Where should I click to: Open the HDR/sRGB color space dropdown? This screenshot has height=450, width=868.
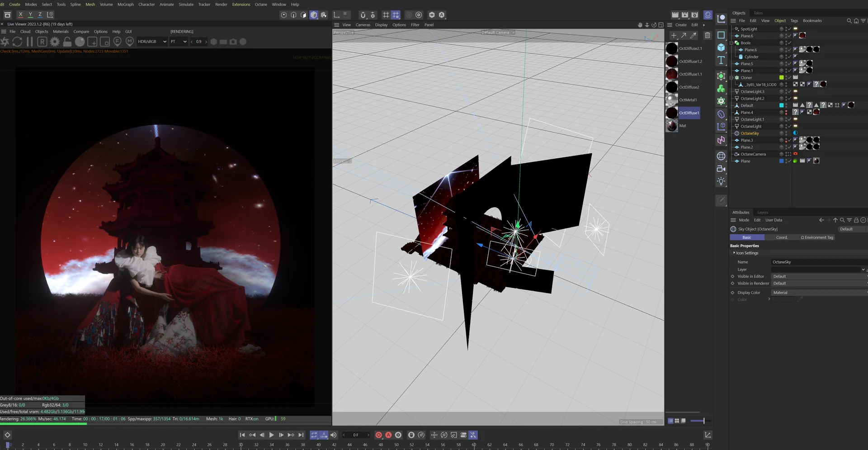152,42
